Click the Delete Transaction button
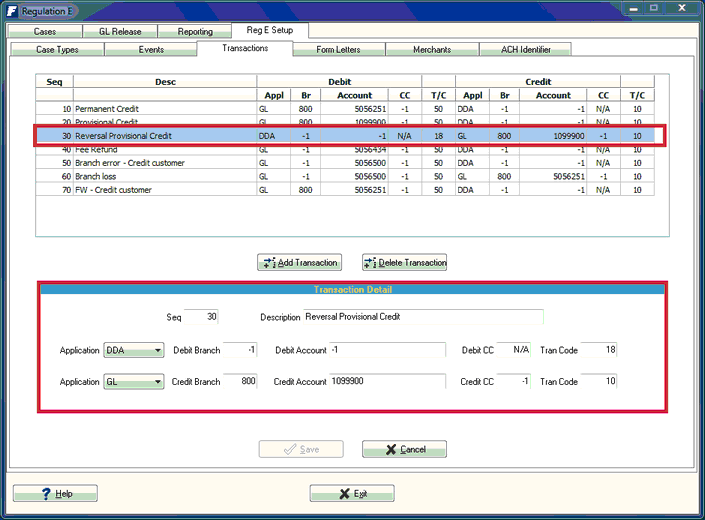This screenshot has height=520, width=705. 404,263
